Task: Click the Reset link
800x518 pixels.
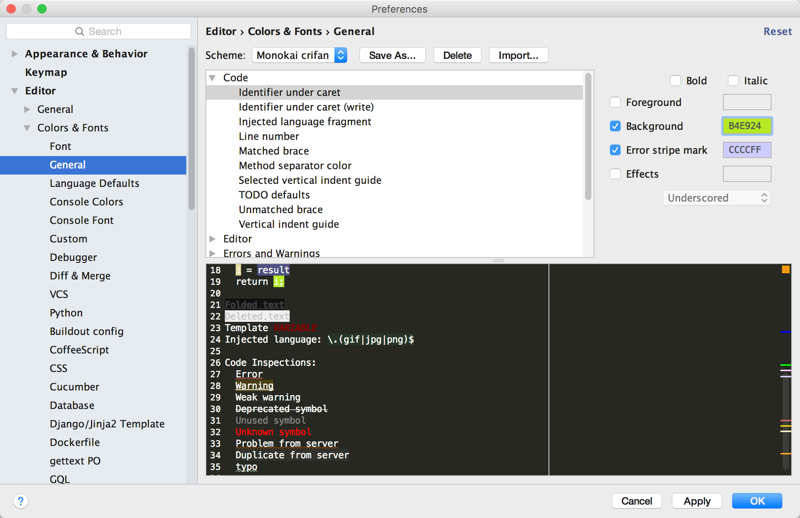Action: coord(778,31)
